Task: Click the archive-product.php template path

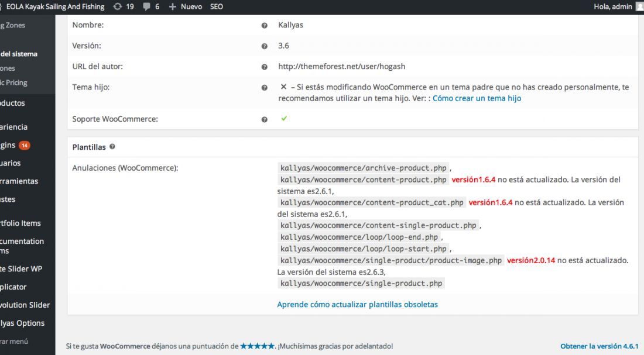Action: coord(363,168)
